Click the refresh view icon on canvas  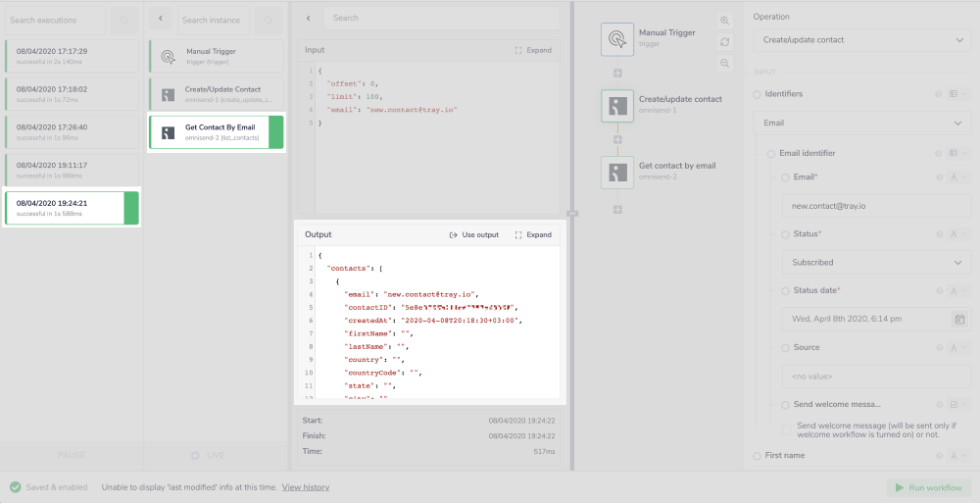point(724,42)
